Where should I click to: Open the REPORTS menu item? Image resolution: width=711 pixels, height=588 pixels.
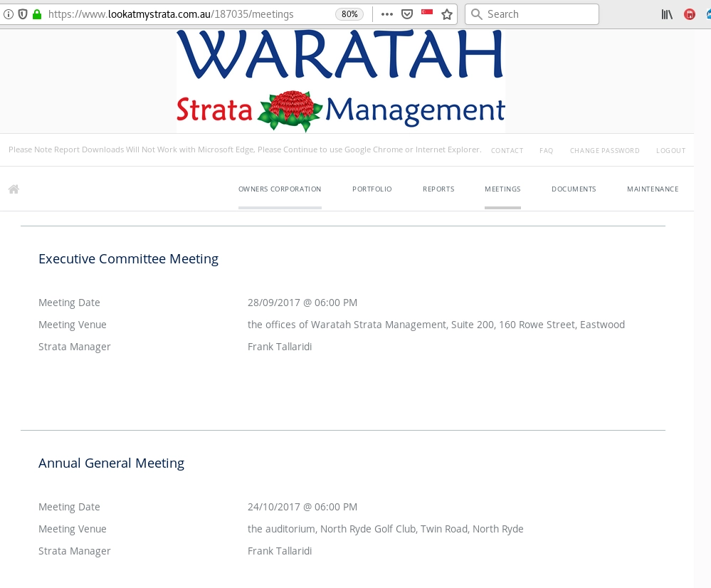tap(438, 189)
